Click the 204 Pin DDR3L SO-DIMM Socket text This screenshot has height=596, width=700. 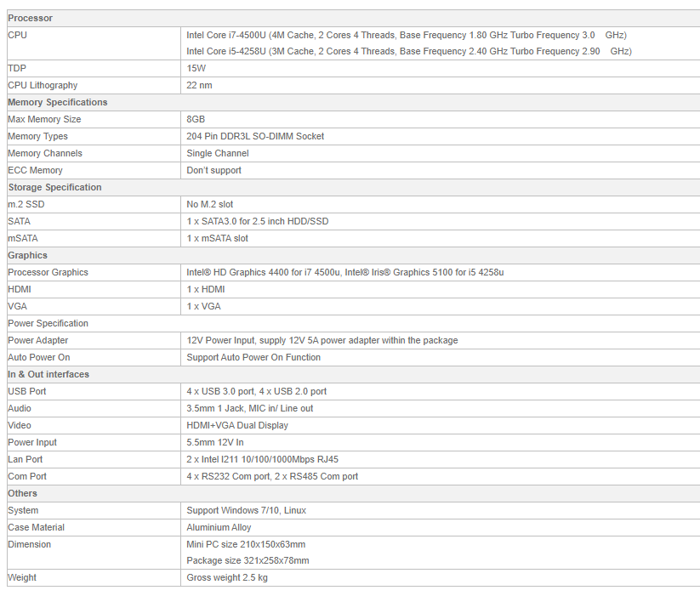tap(255, 136)
